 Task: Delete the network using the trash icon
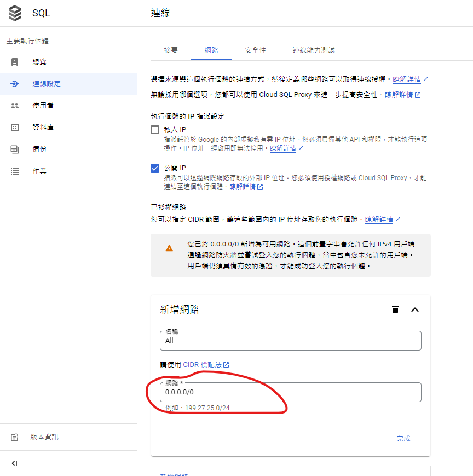pyautogui.click(x=395, y=309)
